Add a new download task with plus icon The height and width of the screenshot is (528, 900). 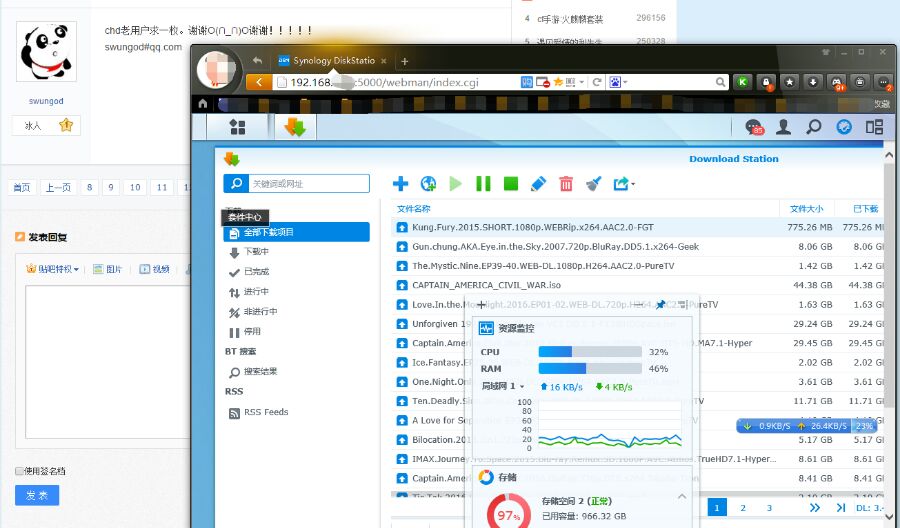click(x=401, y=184)
